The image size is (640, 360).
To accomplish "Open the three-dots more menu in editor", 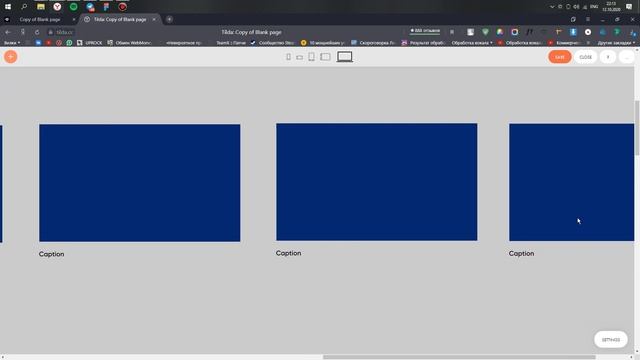I will click(x=627, y=57).
